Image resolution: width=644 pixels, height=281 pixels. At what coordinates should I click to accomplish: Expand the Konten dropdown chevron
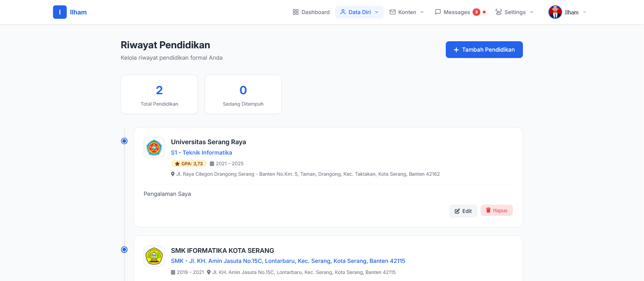[422, 12]
